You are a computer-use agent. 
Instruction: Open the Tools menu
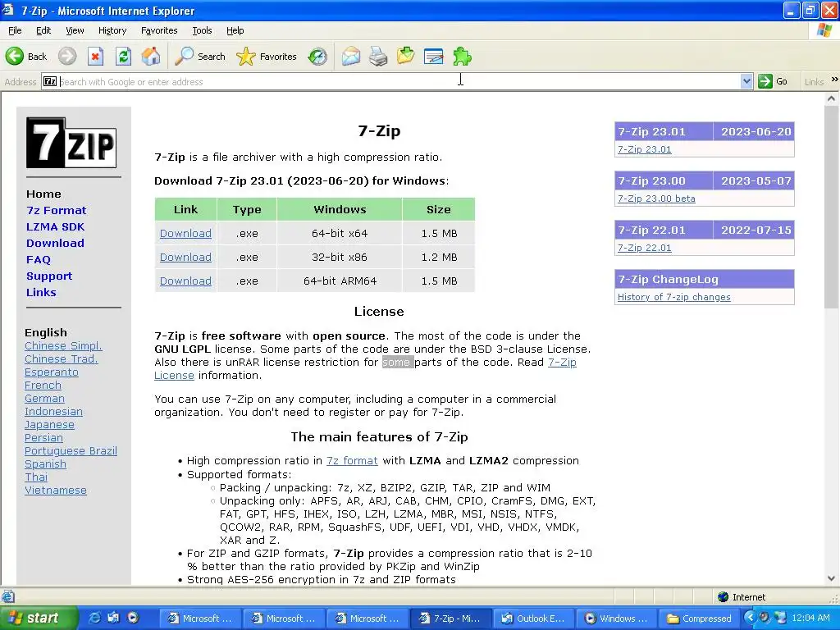[x=202, y=30]
